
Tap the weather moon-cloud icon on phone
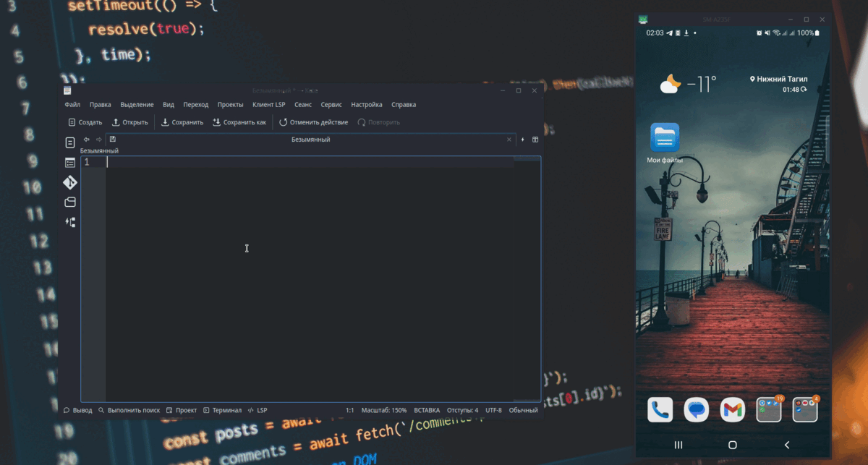coord(670,84)
